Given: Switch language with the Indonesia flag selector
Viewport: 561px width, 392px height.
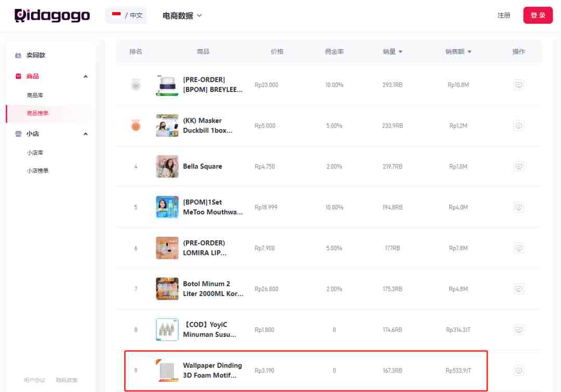Looking at the screenshot, I should pos(126,16).
